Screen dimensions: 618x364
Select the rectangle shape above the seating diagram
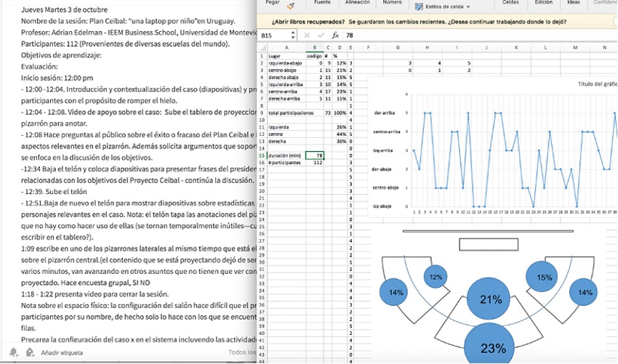(489, 244)
